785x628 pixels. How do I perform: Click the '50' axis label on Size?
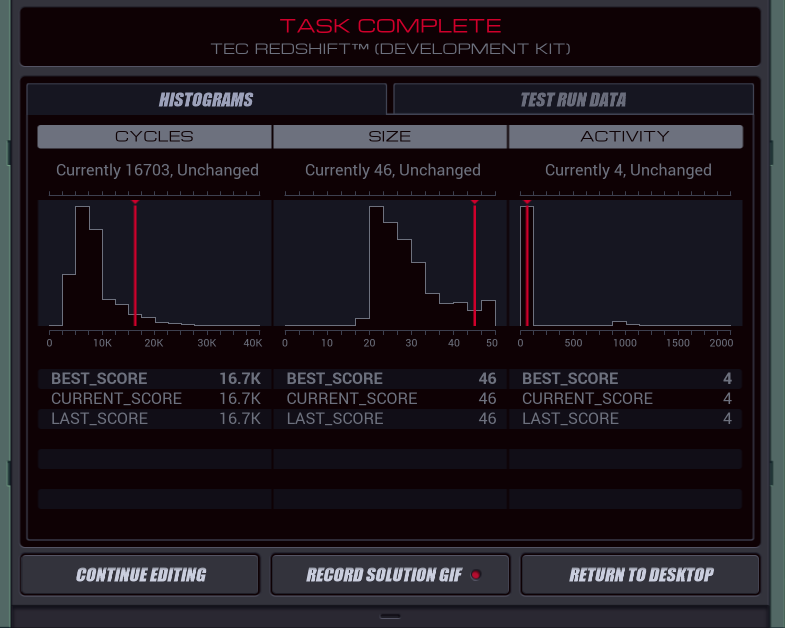[x=492, y=343]
